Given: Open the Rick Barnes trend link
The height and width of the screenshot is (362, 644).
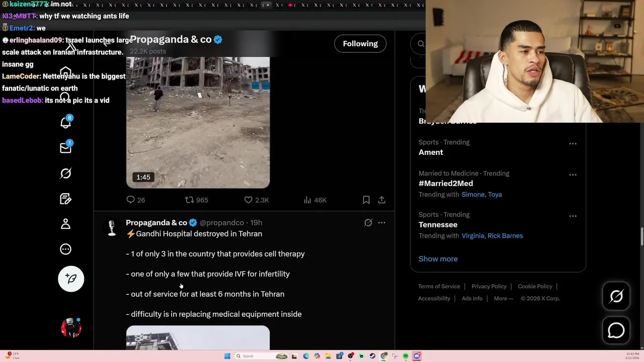Looking at the screenshot, I should tap(505, 236).
